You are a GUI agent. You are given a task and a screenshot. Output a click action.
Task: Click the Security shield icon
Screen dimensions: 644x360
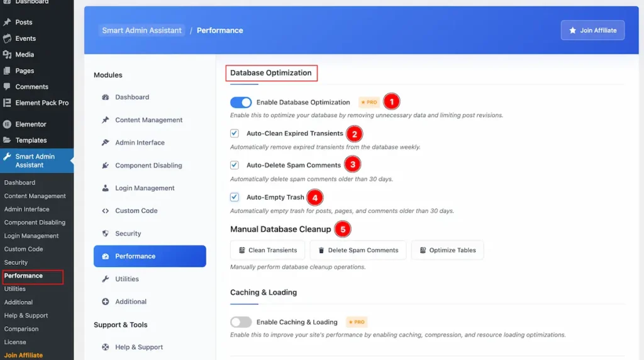tap(106, 233)
